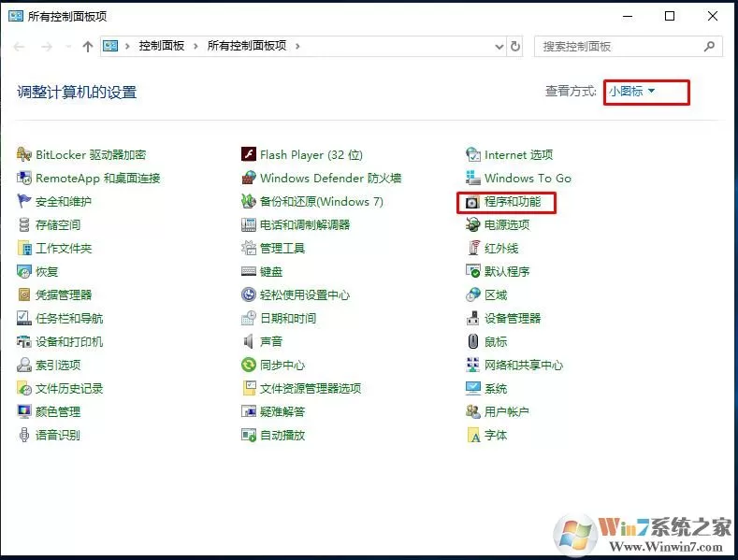Click the 文件资源管理器选项 icon
Image resolution: width=738 pixels, height=560 pixels.
point(249,388)
